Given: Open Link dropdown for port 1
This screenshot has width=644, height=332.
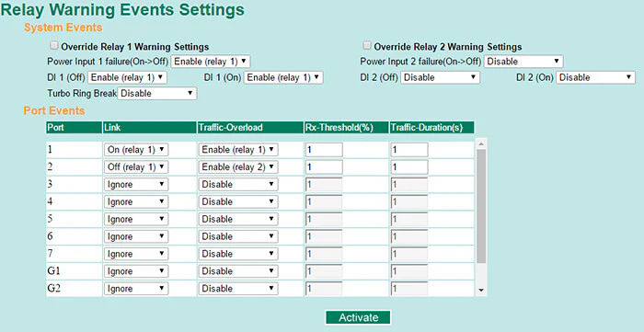Looking at the screenshot, I should pos(136,150).
